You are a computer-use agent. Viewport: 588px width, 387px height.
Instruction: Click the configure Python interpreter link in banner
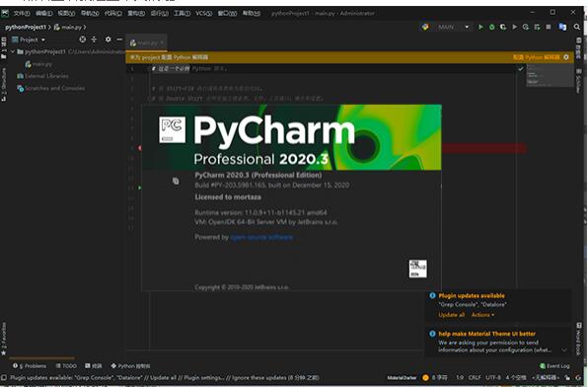(x=537, y=57)
